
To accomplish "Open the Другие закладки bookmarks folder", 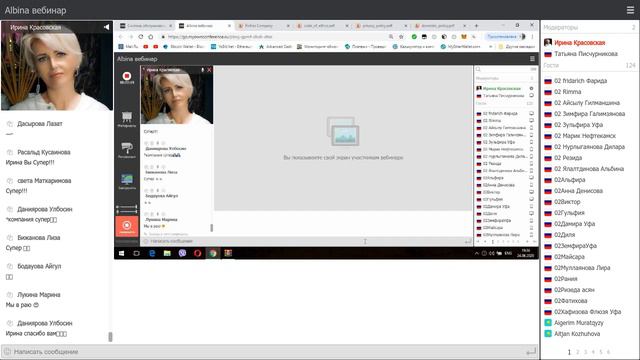I will [x=517, y=47].
